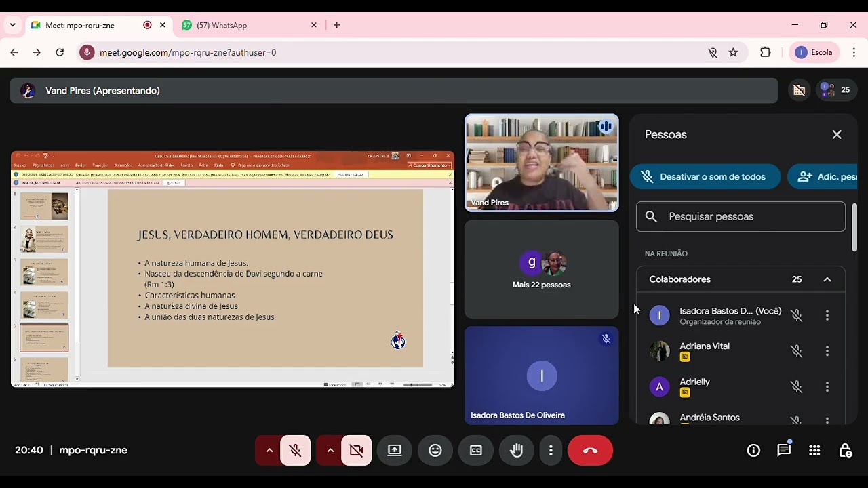Mute Adrielly's microphone icon
Image resolution: width=868 pixels, height=488 pixels.
797,387
